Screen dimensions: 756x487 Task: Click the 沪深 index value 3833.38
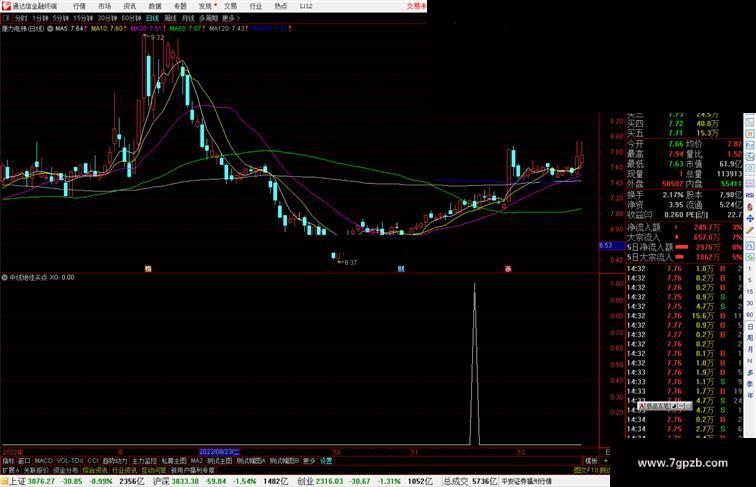click(x=185, y=482)
